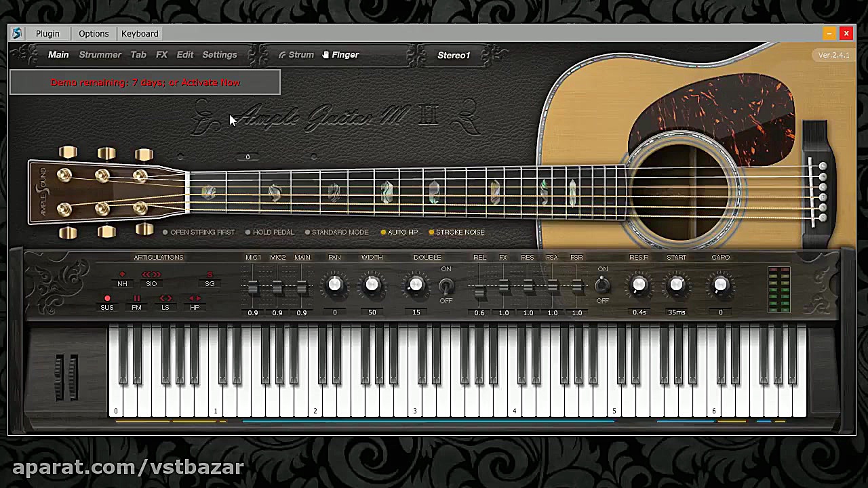Switch to the Strummer tab
The width and height of the screenshot is (868, 488).
tap(100, 55)
